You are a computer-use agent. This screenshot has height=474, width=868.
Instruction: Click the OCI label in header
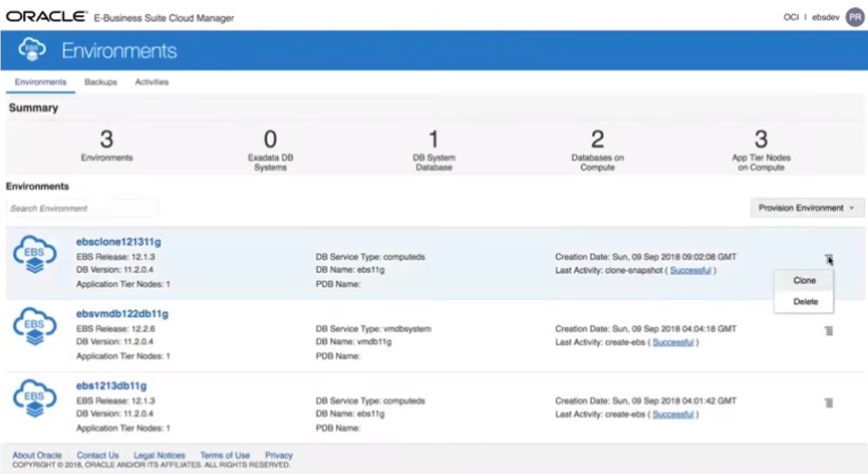point(791,17)
